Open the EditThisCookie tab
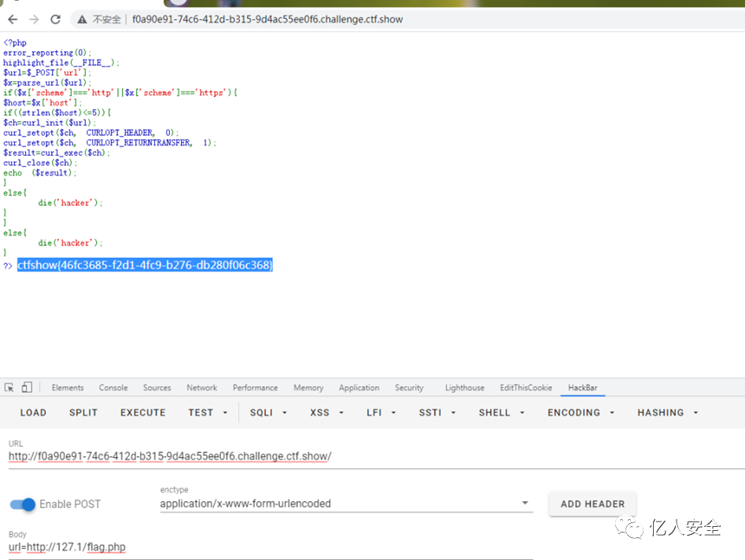The image size is (745, 560). 526,388
